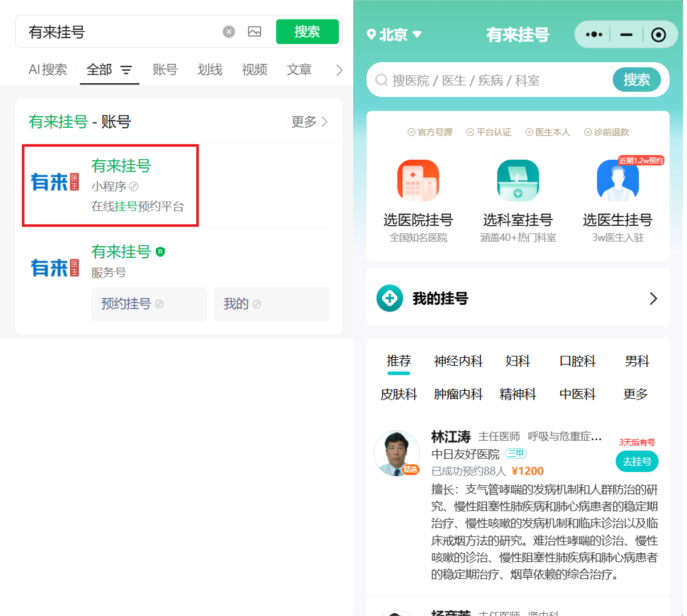Select the 妇科 department tab
Image resolution: width=687 pixels, height=616 pixels.
pyautogui.click(x=518, y=361)
